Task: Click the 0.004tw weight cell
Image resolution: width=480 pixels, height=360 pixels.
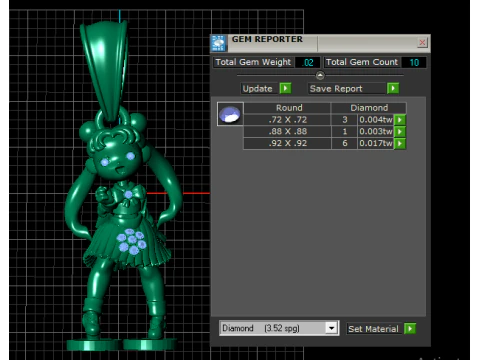Action: click(x=376, y=120)
